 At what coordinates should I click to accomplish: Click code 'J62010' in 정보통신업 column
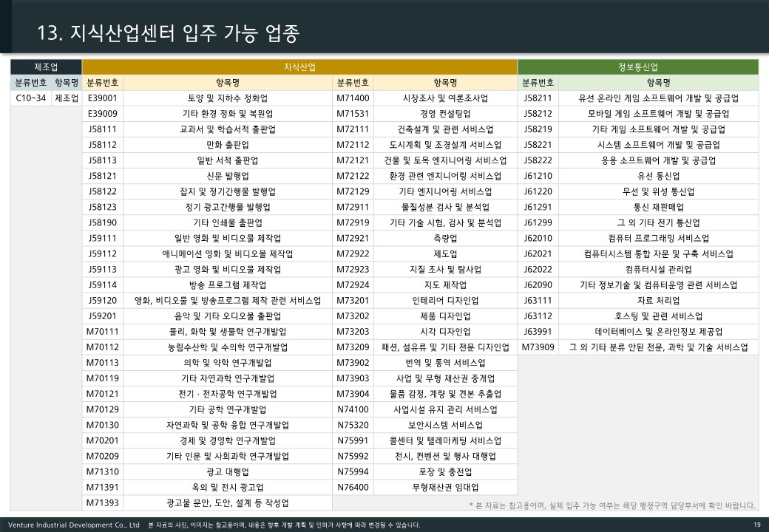[x=538, y=238]
